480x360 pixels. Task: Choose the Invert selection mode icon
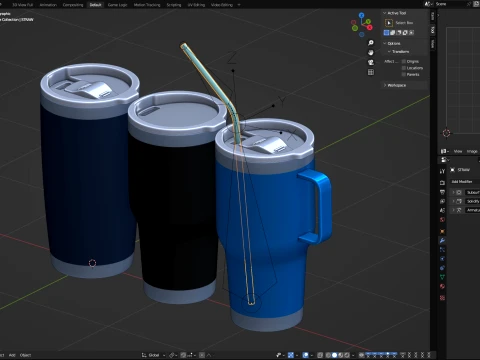[x=405, y=33]
